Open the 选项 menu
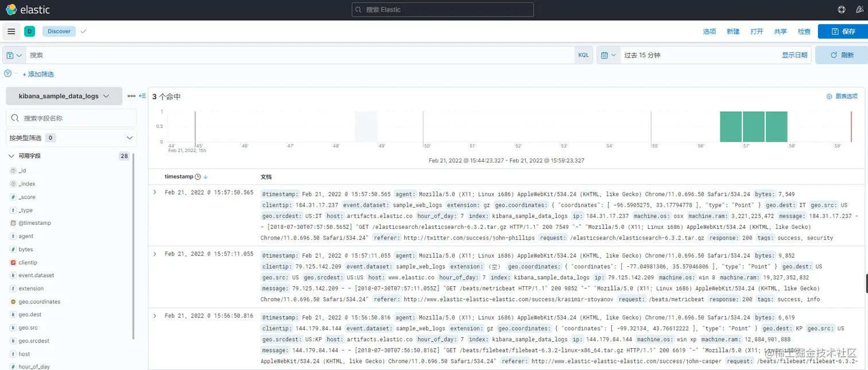868x370 pixels. tap(710, 32)
